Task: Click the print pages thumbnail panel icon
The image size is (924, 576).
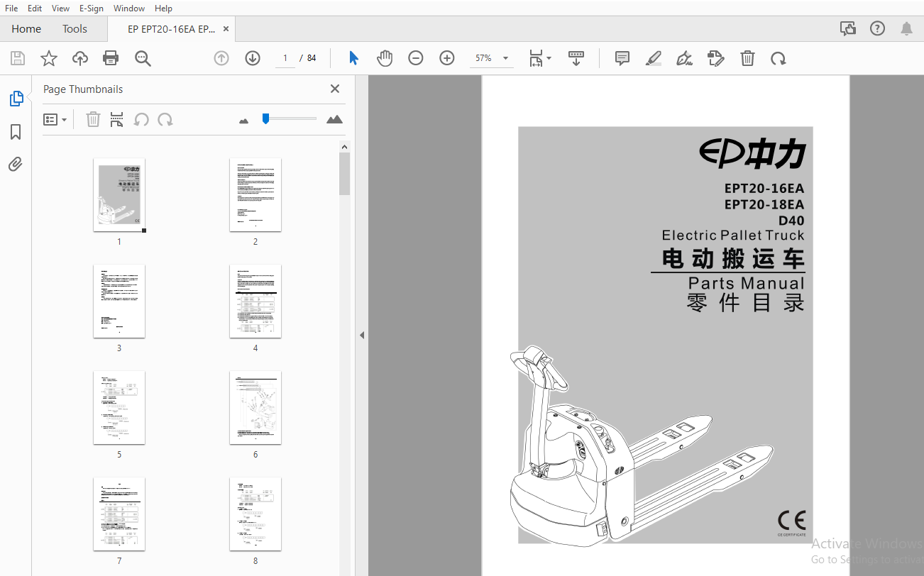Action: coord(117,119)
